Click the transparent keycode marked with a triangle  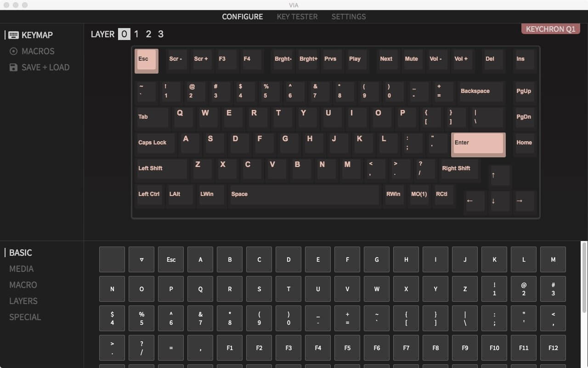point(141,259)
